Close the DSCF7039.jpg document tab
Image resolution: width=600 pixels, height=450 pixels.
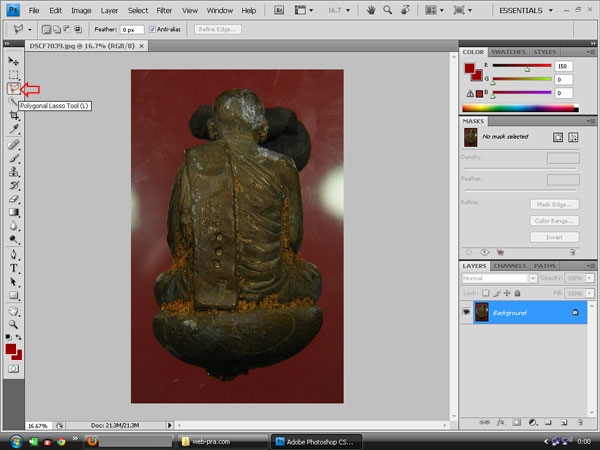click(142, 46)
